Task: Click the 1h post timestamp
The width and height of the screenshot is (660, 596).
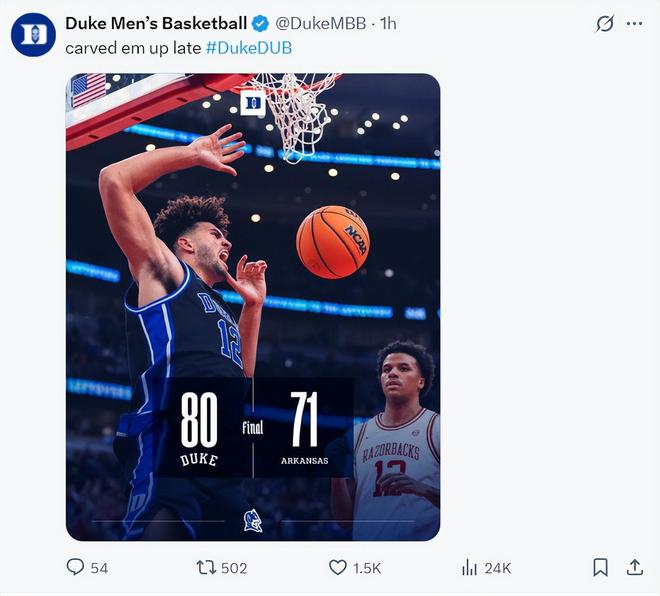Action: coord(388,23)
